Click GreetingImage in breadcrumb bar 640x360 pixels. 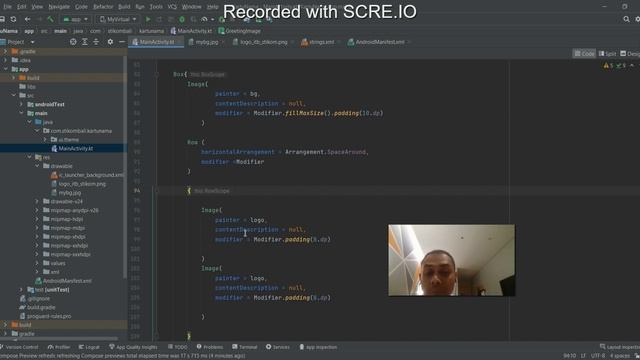pos(239,31)
